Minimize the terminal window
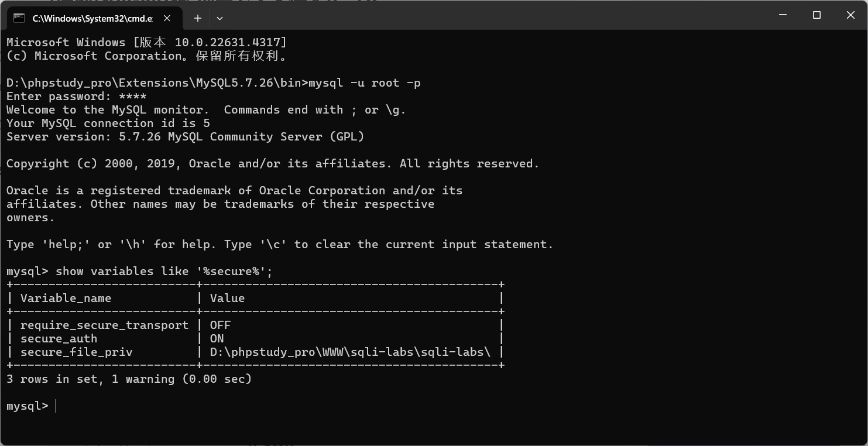 click(783, 15)
